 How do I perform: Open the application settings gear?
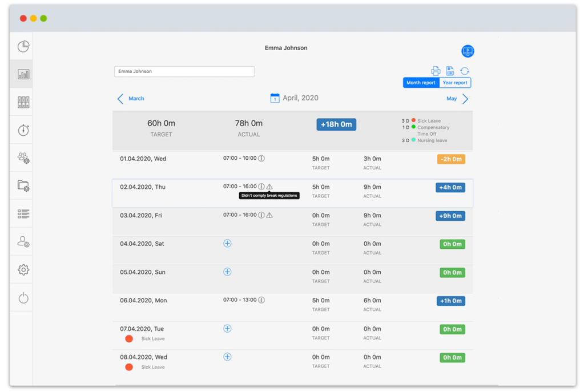tap(23, 269)
